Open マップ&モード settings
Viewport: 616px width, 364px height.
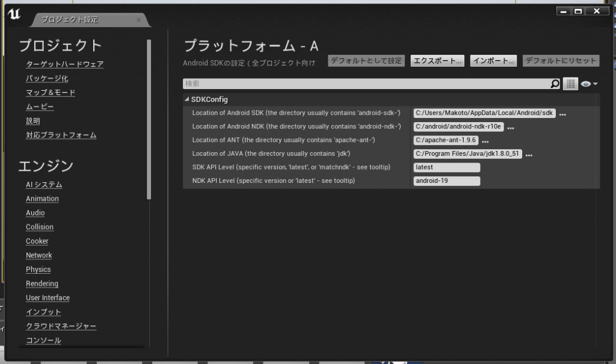[51, 93]
